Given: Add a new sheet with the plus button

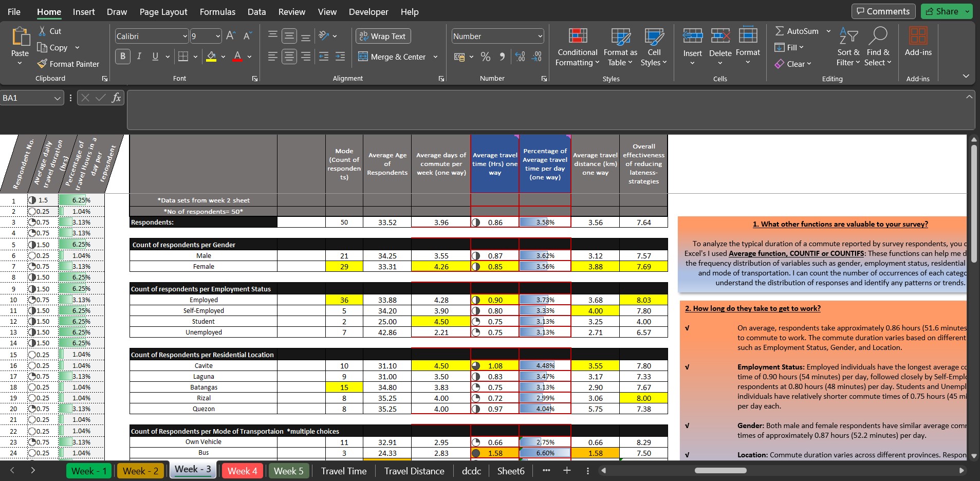Looking at the screenshot, I should (x=567, y=470).
